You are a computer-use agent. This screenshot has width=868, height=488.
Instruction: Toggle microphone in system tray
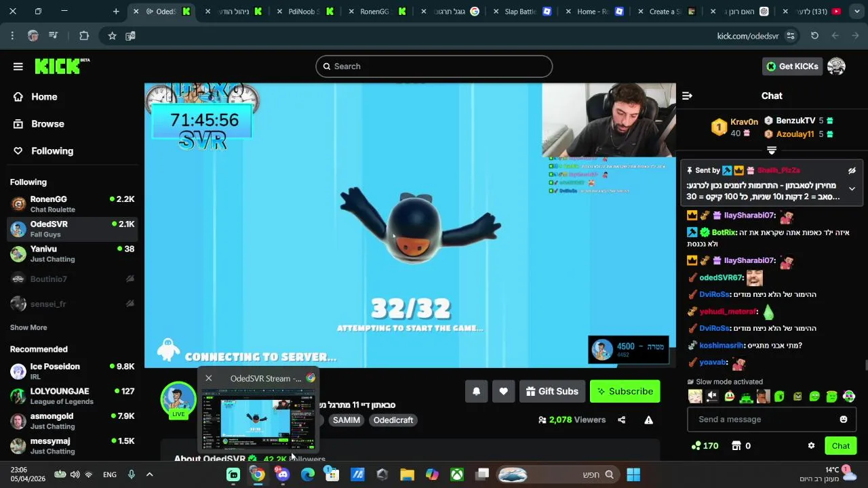(132, 474)
